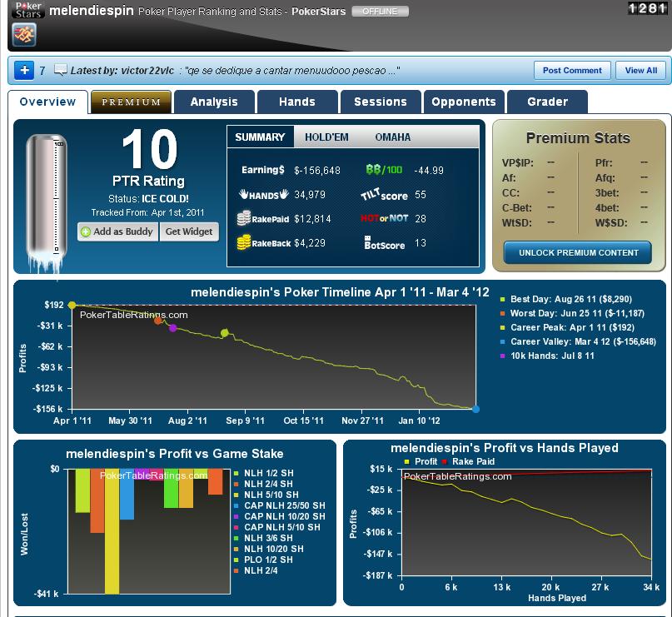
Task: Click the BB/100 value -44.99
Action: pyautogui.click(x=429, y=171)
